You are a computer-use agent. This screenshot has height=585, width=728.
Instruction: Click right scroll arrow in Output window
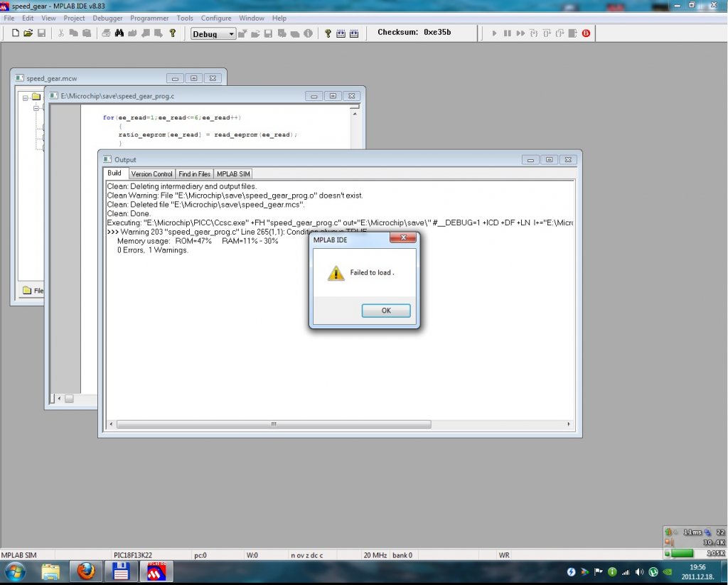[x=569, y=424]
